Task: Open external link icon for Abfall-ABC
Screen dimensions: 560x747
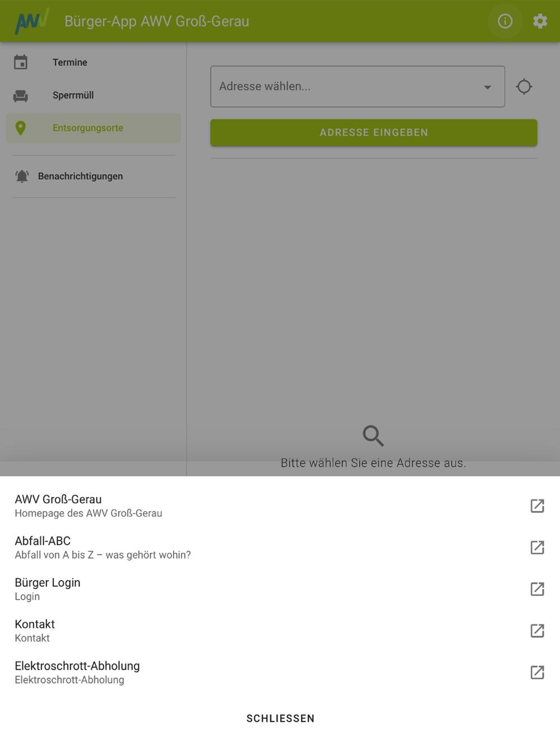Action: pos(537,547)
